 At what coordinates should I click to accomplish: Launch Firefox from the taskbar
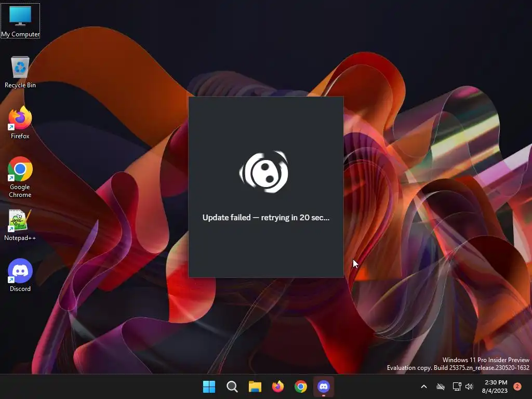coord(278,387)
